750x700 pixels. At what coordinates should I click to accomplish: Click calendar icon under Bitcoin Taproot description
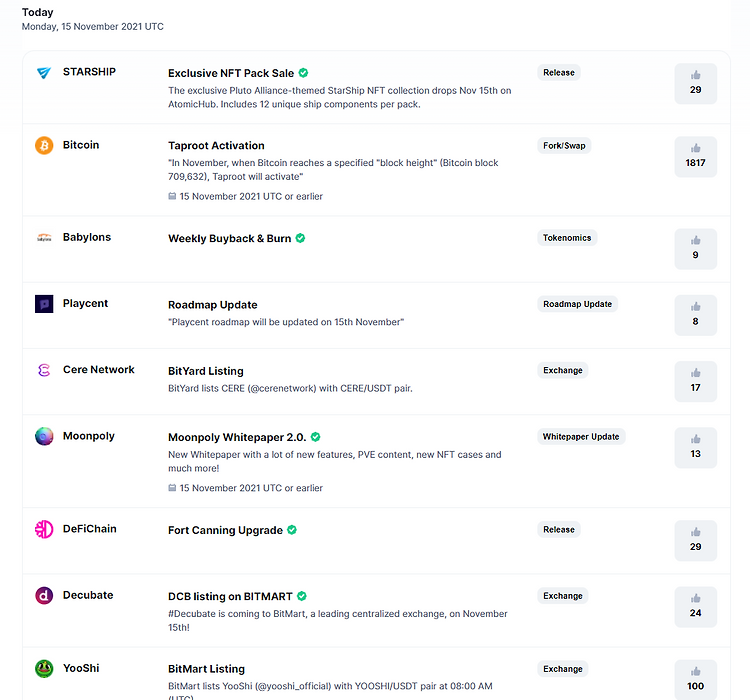[x=172, y=196]
